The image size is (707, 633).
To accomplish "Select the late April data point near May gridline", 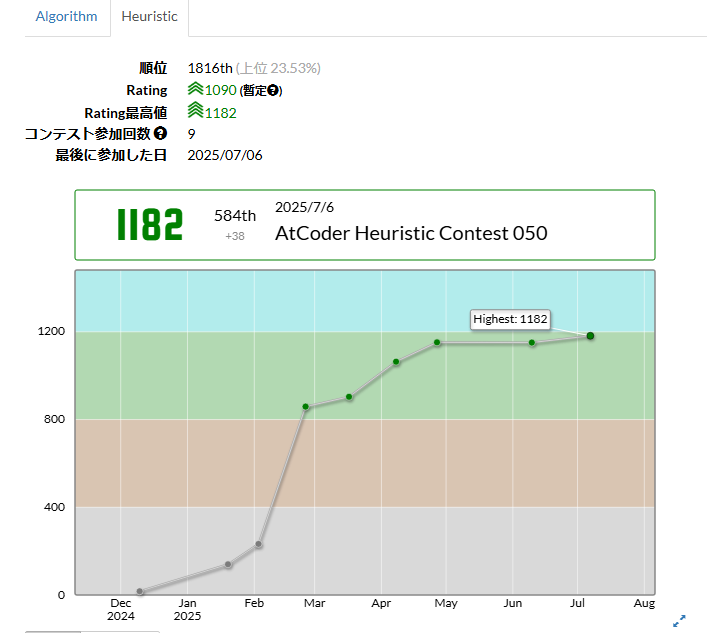I will (437, 342).
